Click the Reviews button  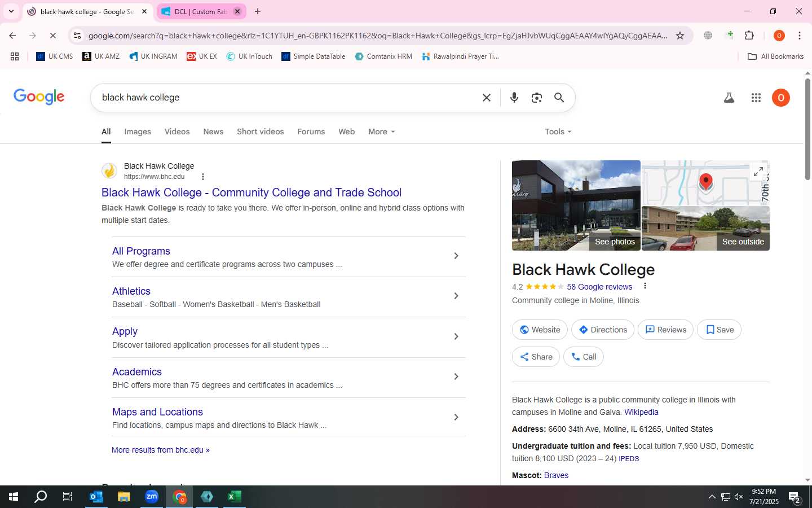(665, 330)
